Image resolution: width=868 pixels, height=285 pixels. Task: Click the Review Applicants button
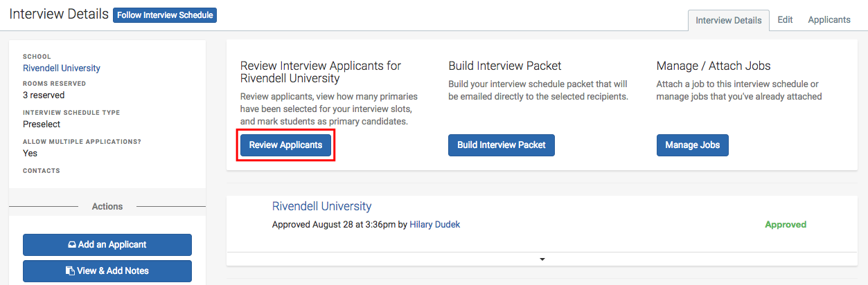tap(285, 145)
